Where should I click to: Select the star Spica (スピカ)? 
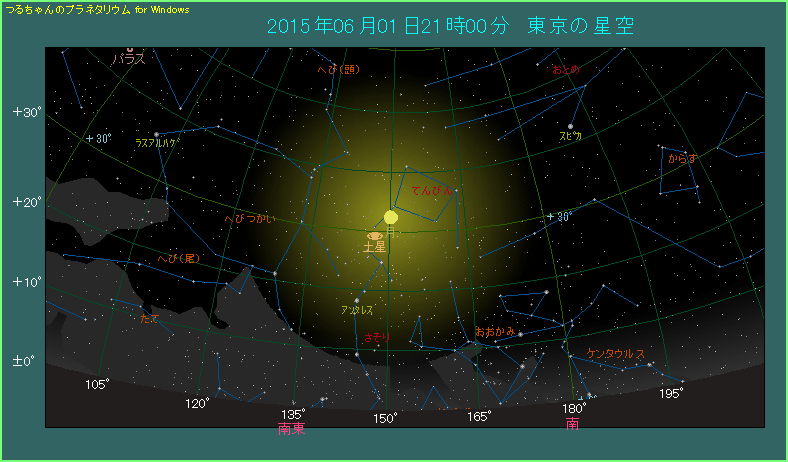pyautogui.click(x=570, y=126)
